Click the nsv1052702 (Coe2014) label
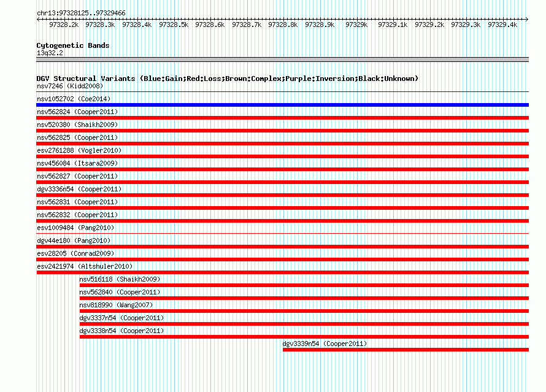The height and width of the screenshot is (392, 546). click(74, 99)
